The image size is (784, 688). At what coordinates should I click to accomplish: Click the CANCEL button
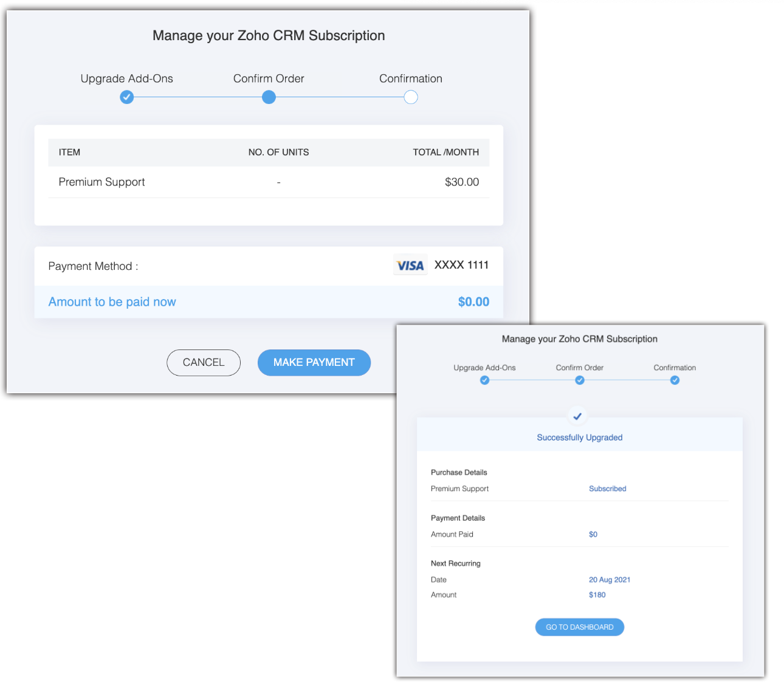point(204,362)
